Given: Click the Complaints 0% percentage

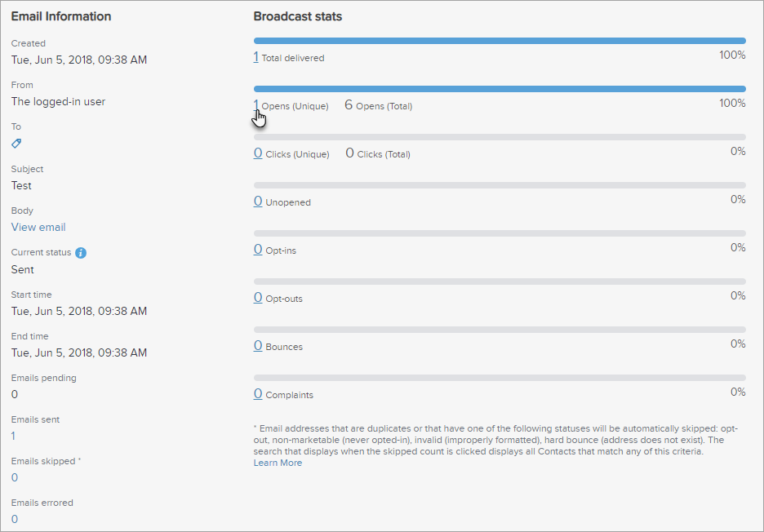Looking at the screenshot, I should pos(738,392).
